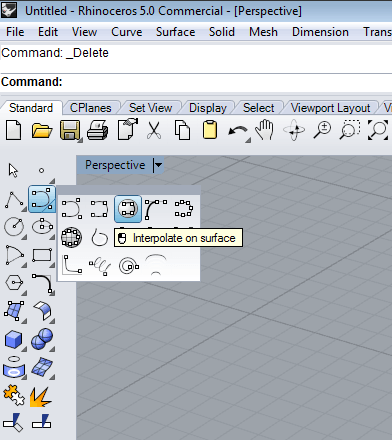
Task: Click the Perspective viewport title
Action: pos(115,165)
